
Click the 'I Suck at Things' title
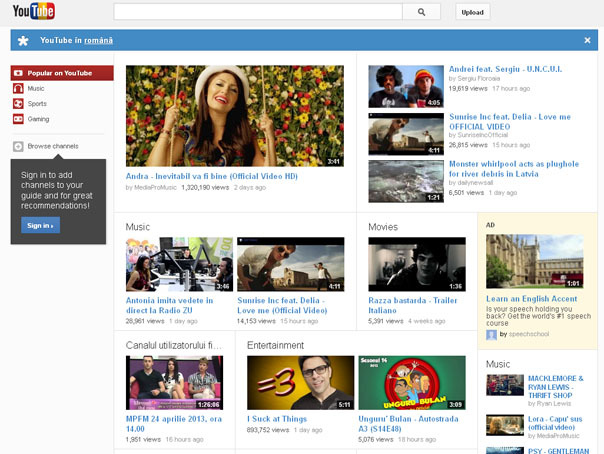277,419
